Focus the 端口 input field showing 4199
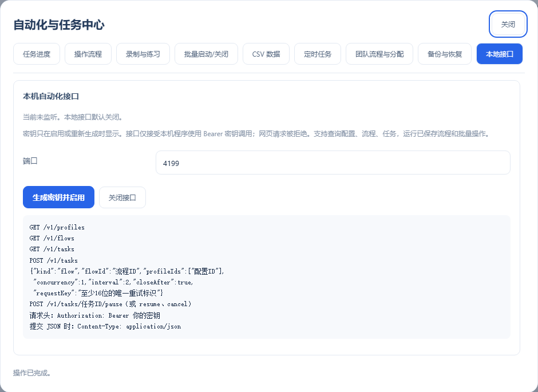Viewport: 538px width, 392px height. click(x=333, y=163)
